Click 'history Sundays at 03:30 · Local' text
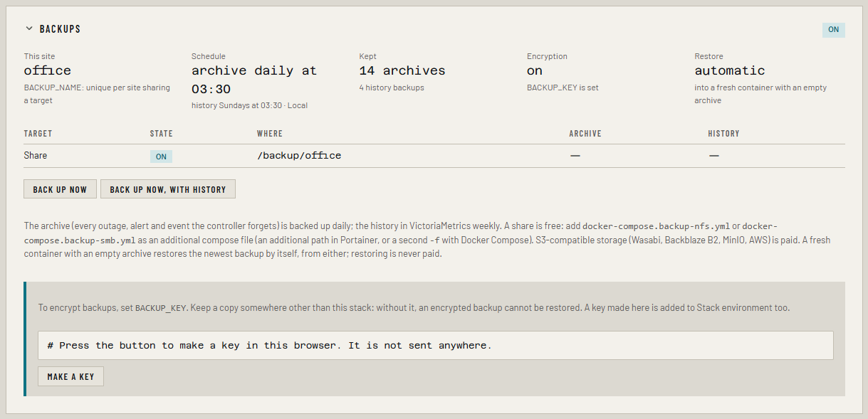This screenshot has width=868, height=419. (x=249, y=105)
